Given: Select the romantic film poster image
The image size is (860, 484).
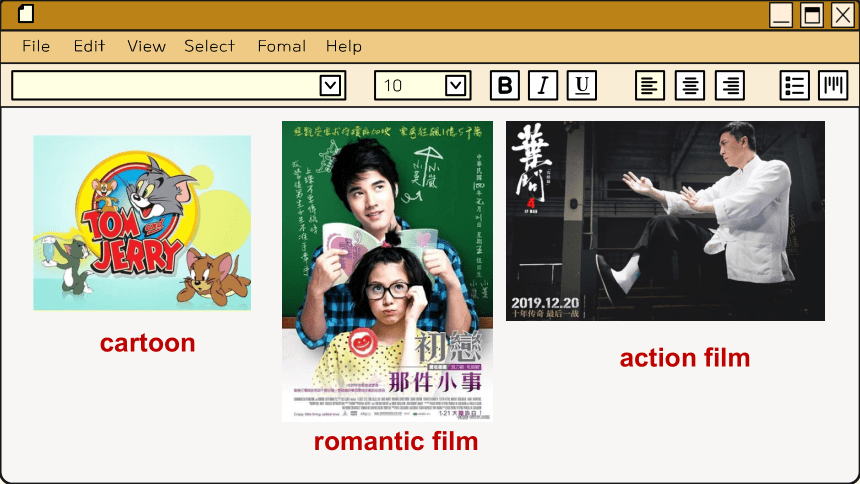Looking at the screenshot, I should point(387,271).
